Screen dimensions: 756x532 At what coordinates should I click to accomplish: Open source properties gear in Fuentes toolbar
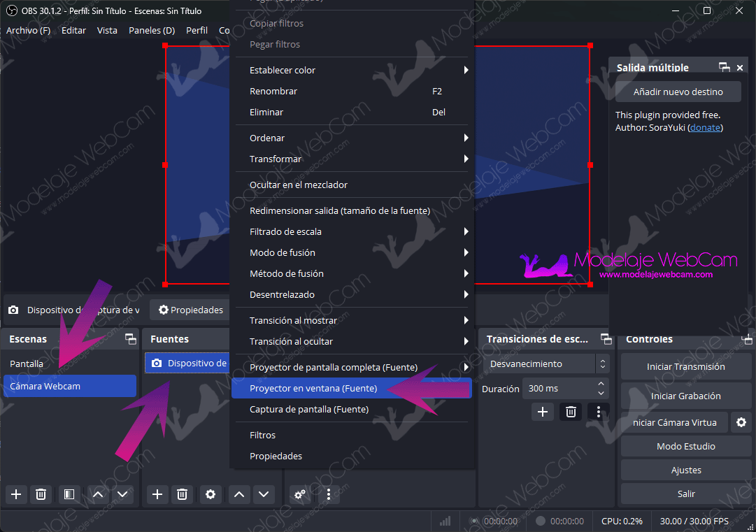pyautogui.click(x=211, y=494)
